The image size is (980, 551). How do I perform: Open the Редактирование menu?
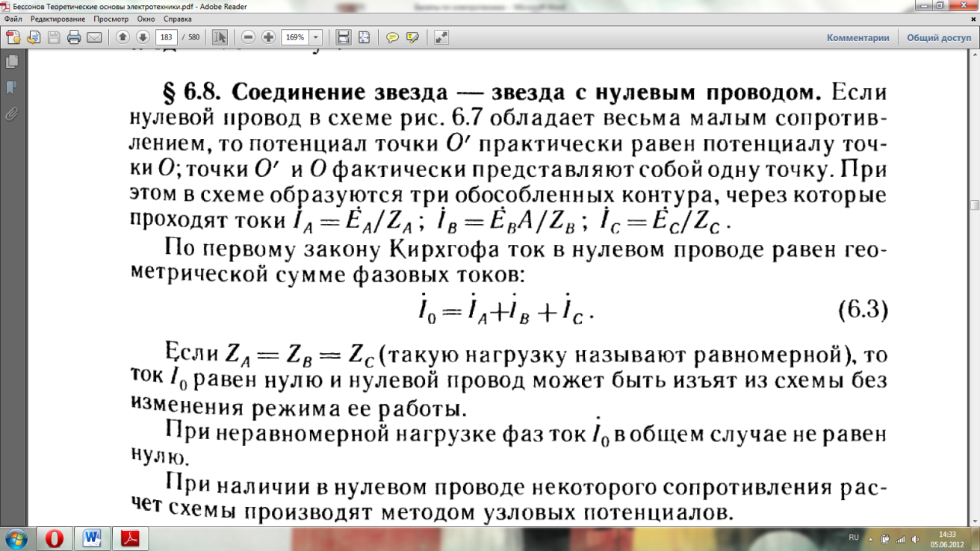[58, 19]
